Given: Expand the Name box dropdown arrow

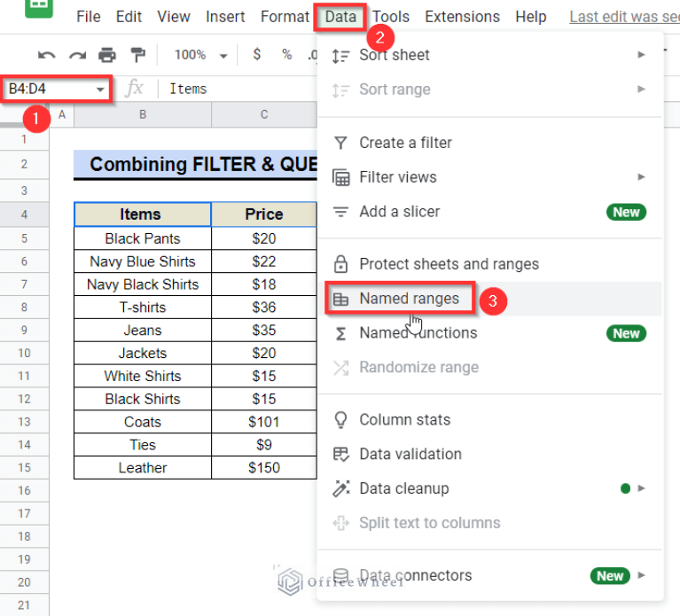Looking at the screenshot, I should click(100, 90).
